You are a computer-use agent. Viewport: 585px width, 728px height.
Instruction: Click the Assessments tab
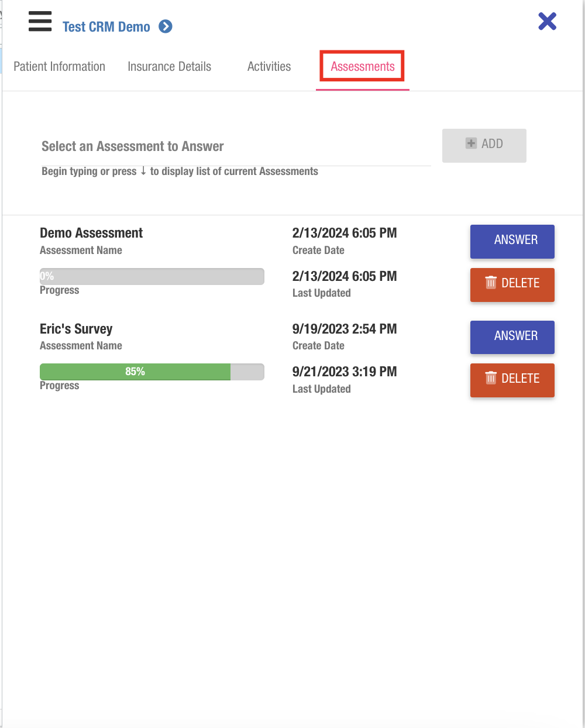coord(362,67)
